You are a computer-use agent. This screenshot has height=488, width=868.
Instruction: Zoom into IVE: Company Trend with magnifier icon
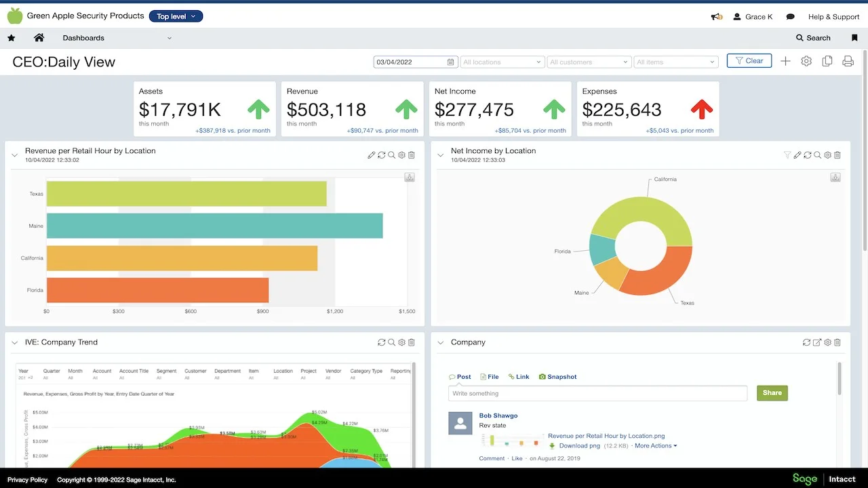click(x=391, y=342)
